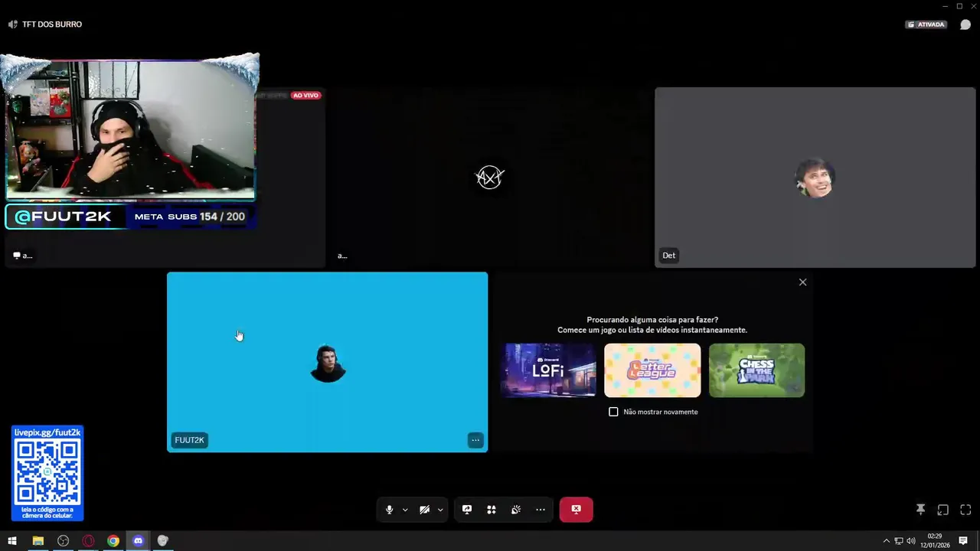Open microphone input options chevron
Viewport: 980px width, 551px height.
[405, 510]
